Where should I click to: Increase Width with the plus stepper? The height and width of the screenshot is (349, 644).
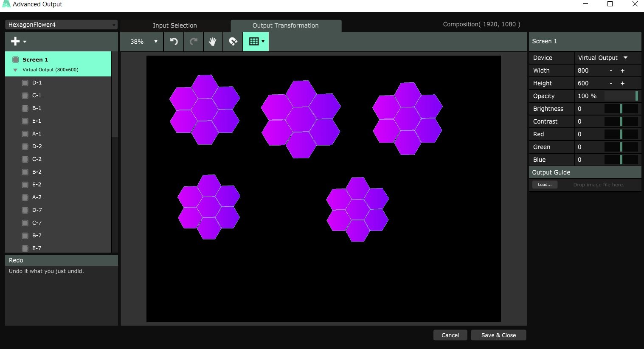click(x=622, y=70)
